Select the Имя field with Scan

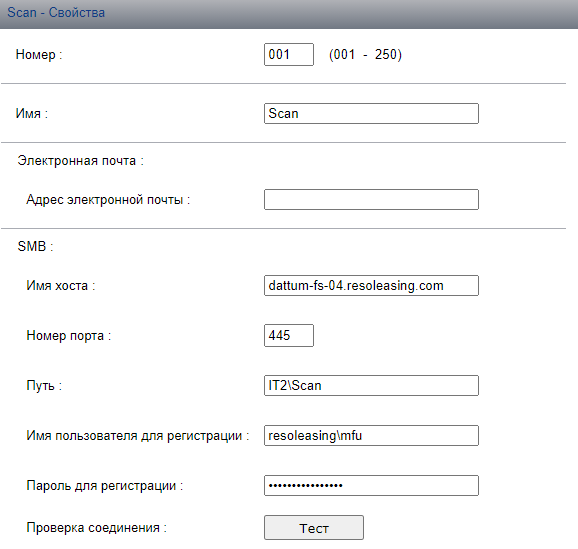coord(371,114)
